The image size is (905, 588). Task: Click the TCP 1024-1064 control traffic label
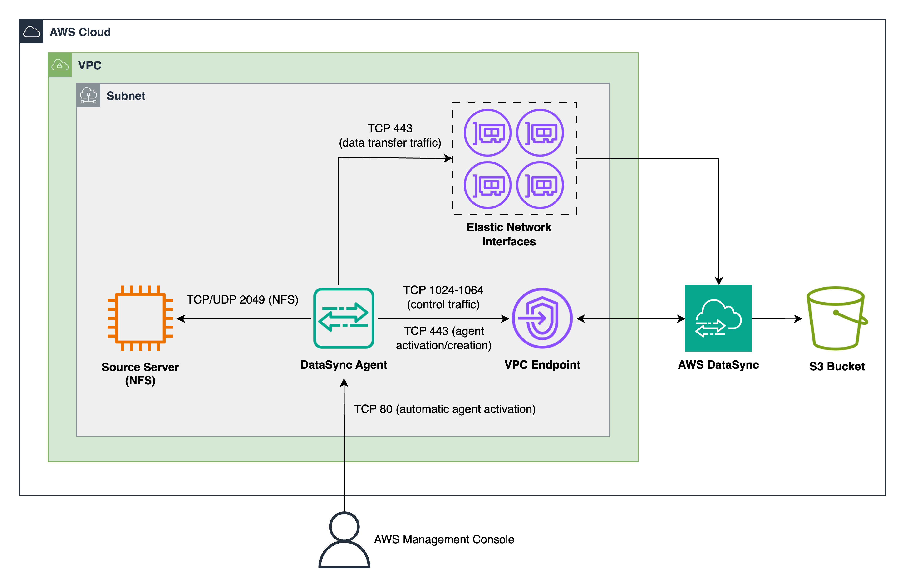443,297
